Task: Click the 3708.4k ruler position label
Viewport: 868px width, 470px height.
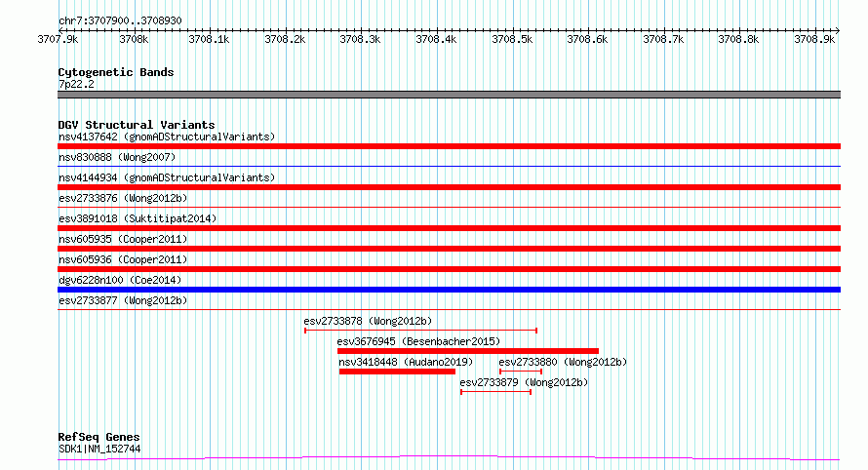Action: 436,39
